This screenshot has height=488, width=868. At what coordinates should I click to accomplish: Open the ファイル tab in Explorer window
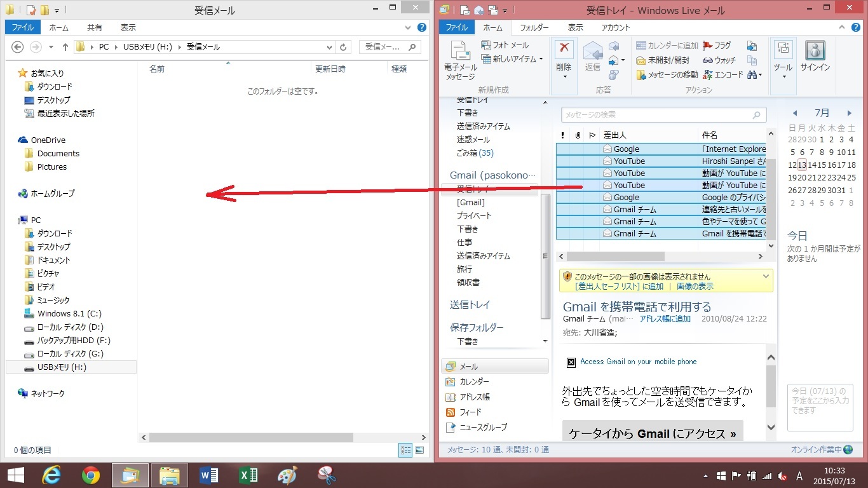23,27
